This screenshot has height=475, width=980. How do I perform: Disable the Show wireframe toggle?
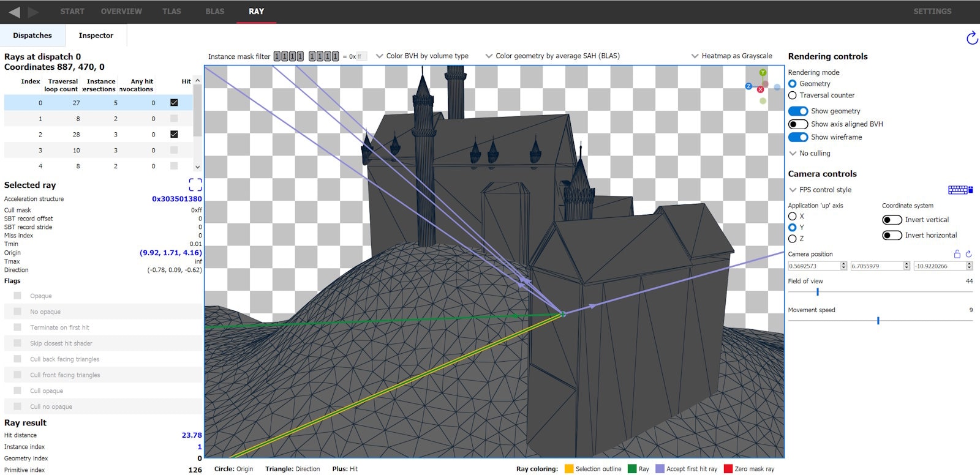pyautogui.click(x=797, y=137)
